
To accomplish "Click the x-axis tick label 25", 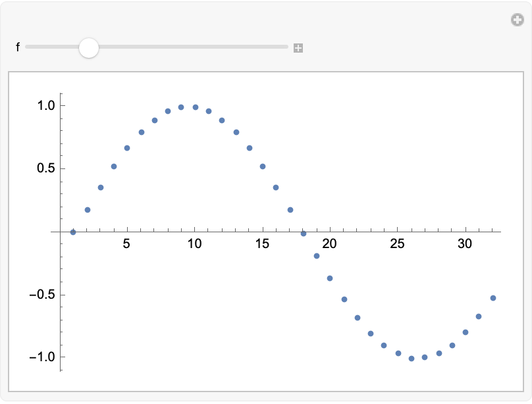I will coord(398,244).
